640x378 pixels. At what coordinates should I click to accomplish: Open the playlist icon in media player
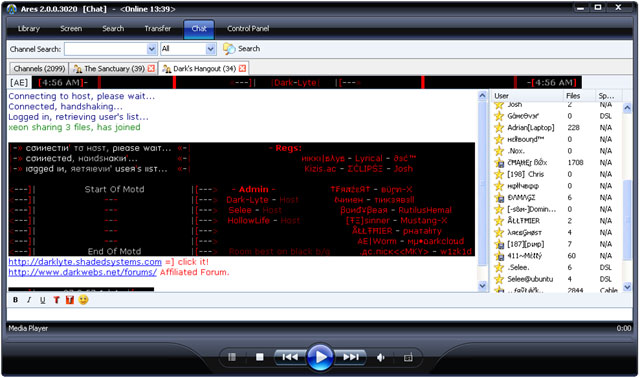[x=232, y=357]
